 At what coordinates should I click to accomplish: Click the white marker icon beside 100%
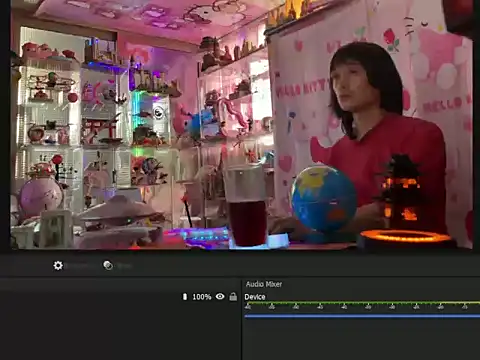tap(185, 296)
